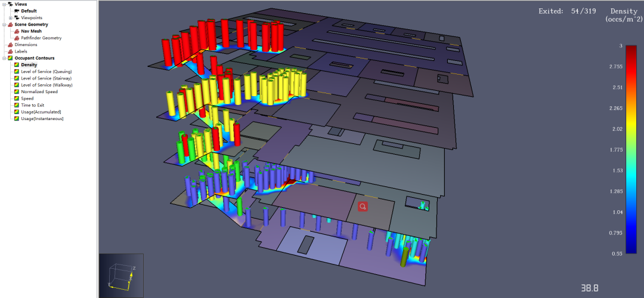Click the icon next to Normalized Speed

coord(17,92)
